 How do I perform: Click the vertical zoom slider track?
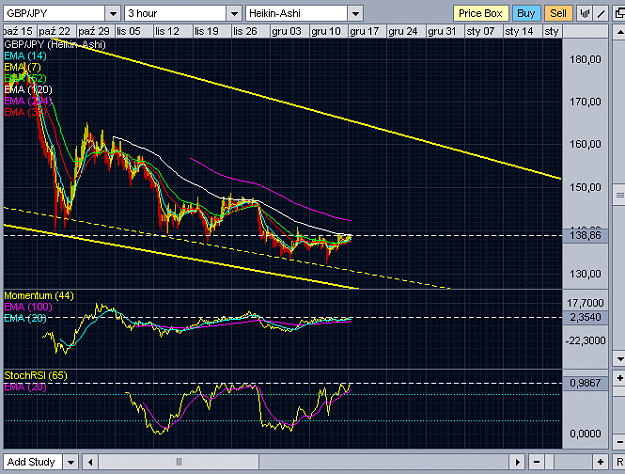[x=619, y=410]
